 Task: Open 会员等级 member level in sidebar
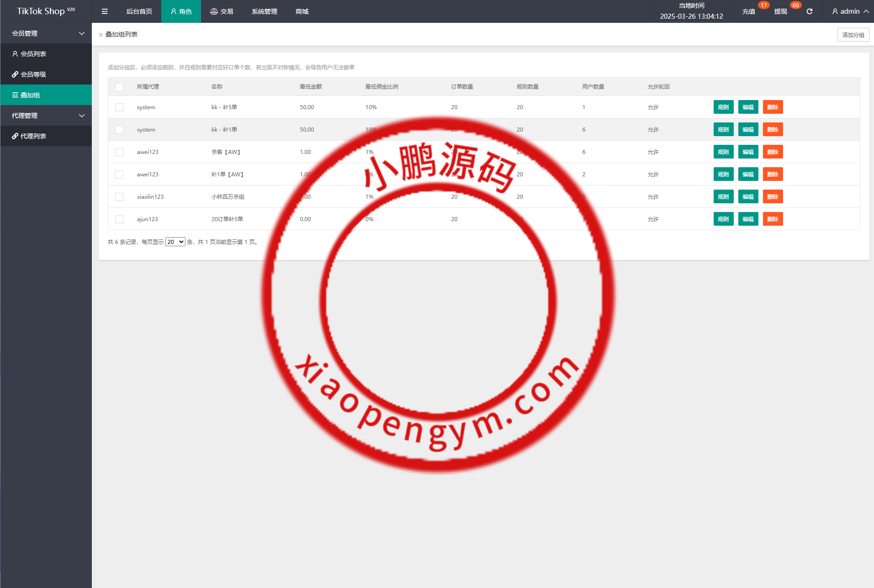(33, 74)
